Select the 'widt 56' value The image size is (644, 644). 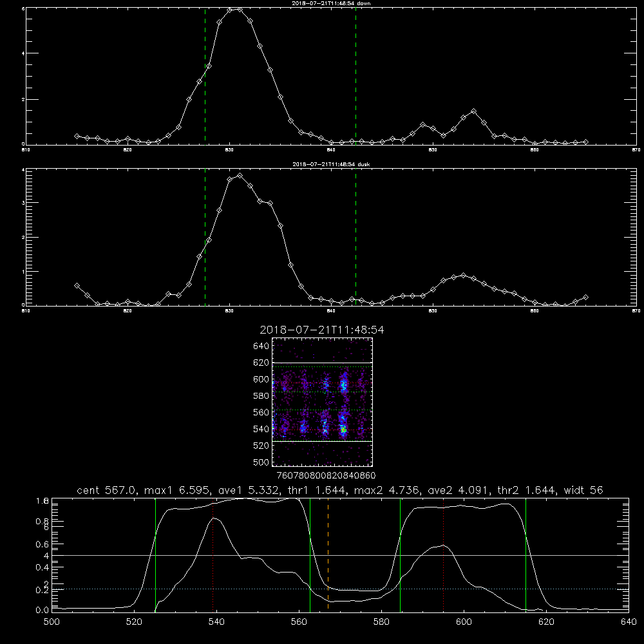click(583, 490)
